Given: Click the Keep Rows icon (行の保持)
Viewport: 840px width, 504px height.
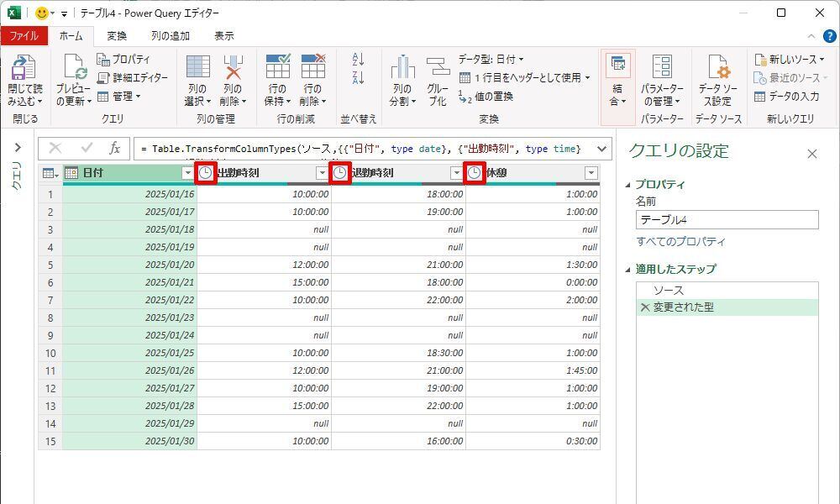Looking at the screenshot, I should pos(277,66).
